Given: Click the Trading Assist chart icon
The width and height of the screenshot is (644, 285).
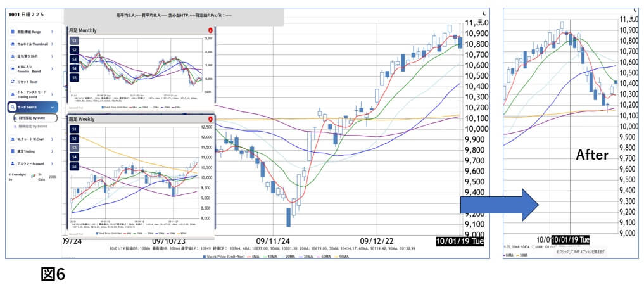Looking at the screenshot, I should [13, 94].
